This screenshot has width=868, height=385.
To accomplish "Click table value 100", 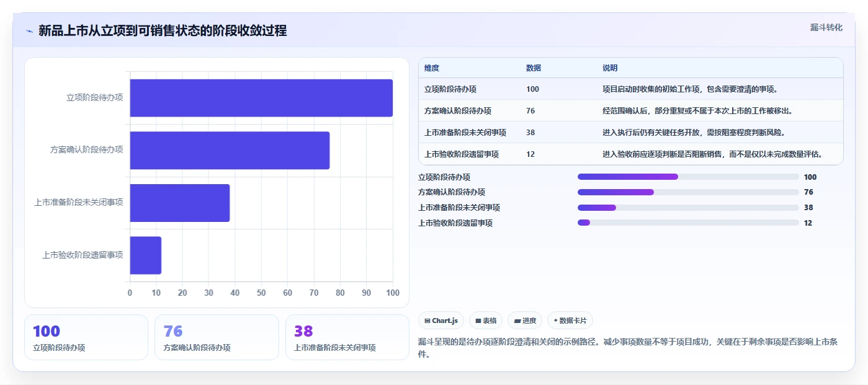I will click(x=532, y=89).
